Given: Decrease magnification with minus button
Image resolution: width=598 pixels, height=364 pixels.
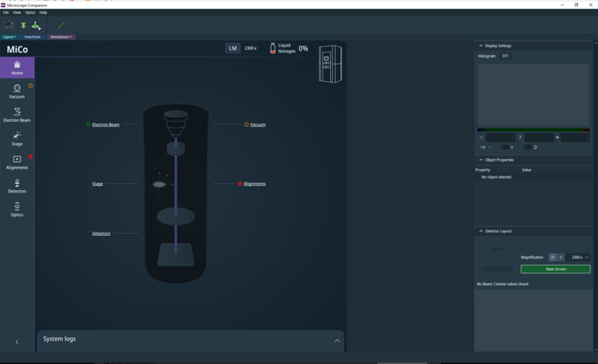Looking at the screenshot, I should 553,257.
